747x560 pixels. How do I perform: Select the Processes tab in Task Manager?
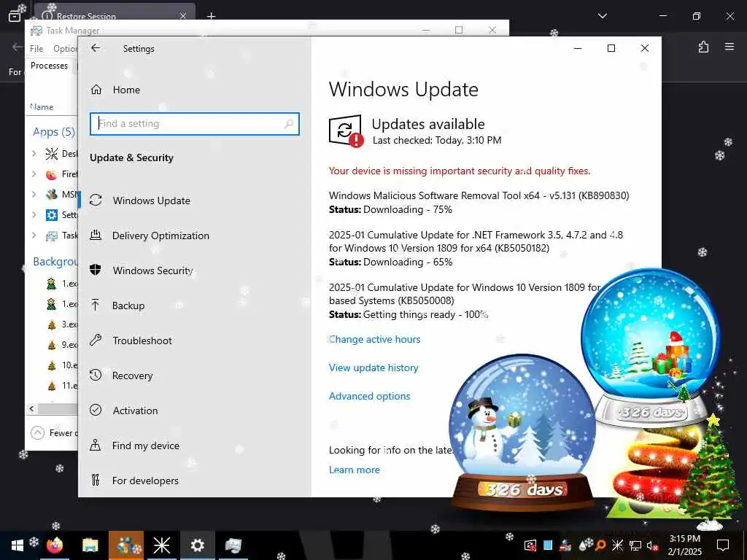[x=49, y=66]
